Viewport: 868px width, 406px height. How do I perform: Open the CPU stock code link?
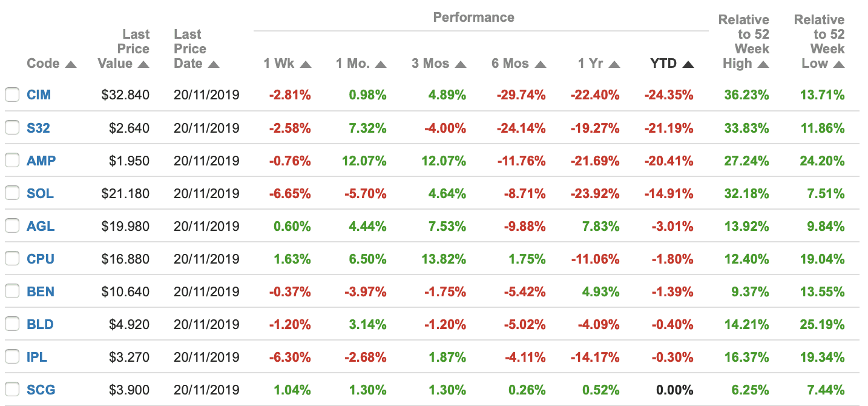pyautogui.click(x=41, y=259)
